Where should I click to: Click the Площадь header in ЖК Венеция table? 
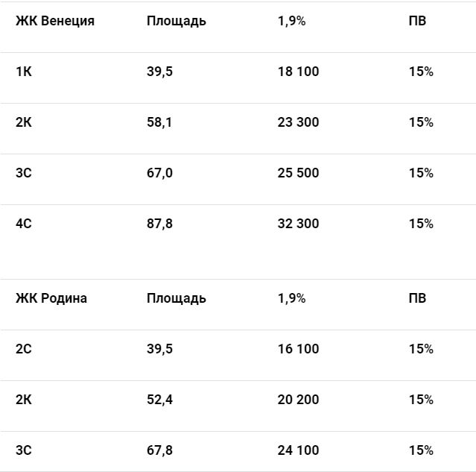tap(177, 21)
